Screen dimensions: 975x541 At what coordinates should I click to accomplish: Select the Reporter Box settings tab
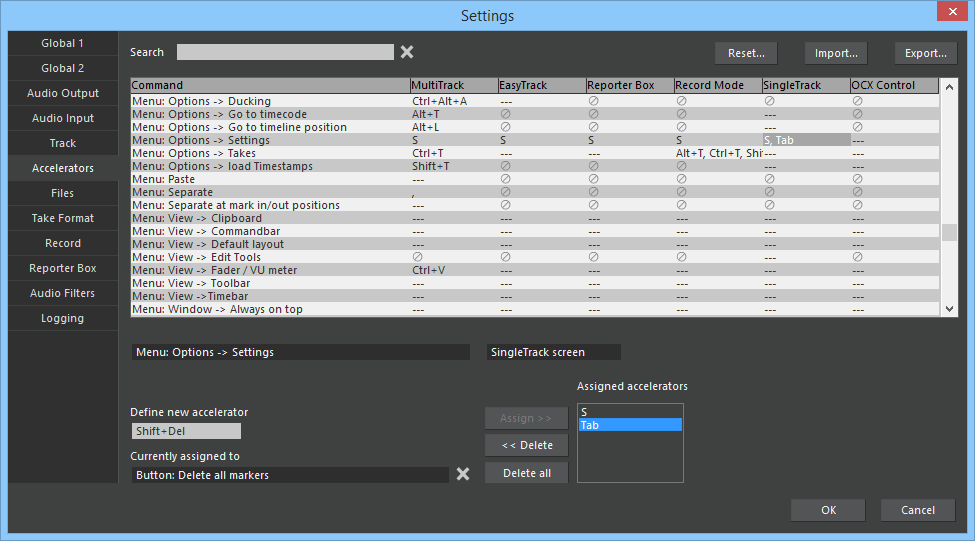pyautogui.click(x=63, y=268)
